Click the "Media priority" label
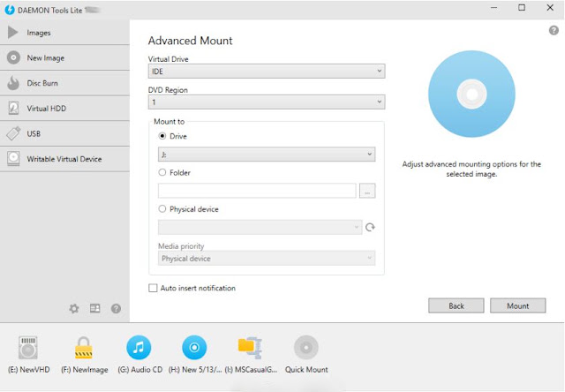Screen dimensions: 565x392 (181, 246)
